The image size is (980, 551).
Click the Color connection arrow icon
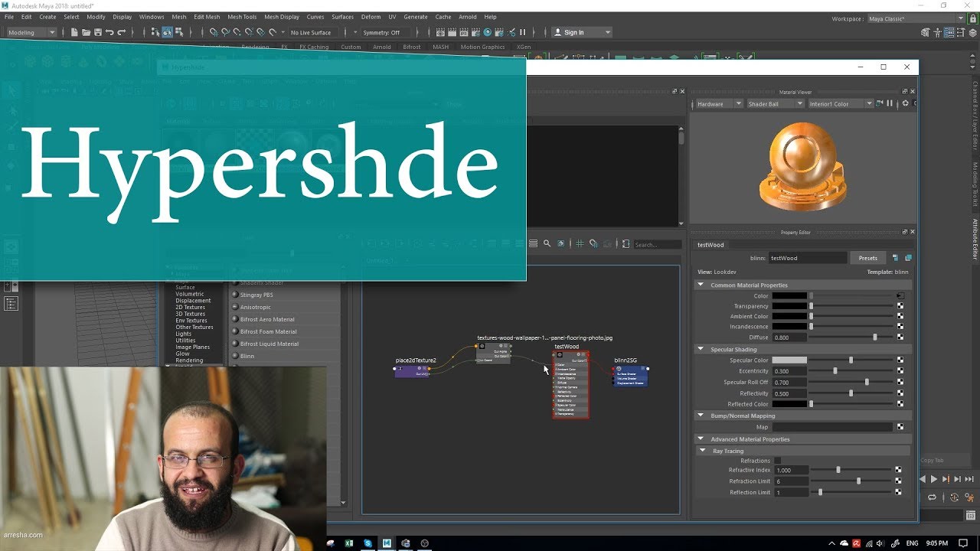click(900, 295)
